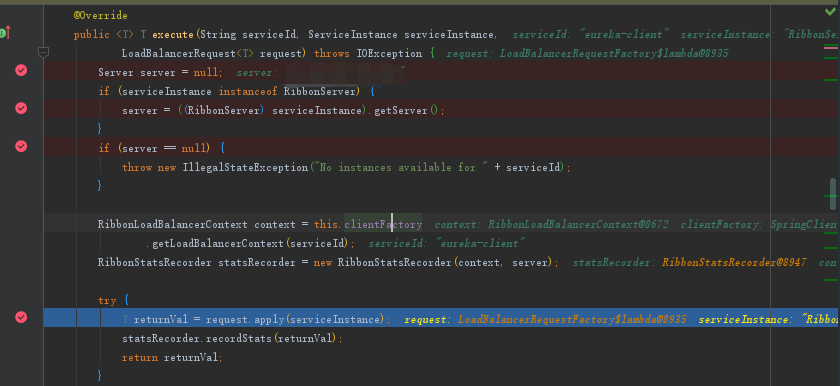Click the 'getServer' method call
This screenshot has height=386, width=840.
[x=402, y=111]
